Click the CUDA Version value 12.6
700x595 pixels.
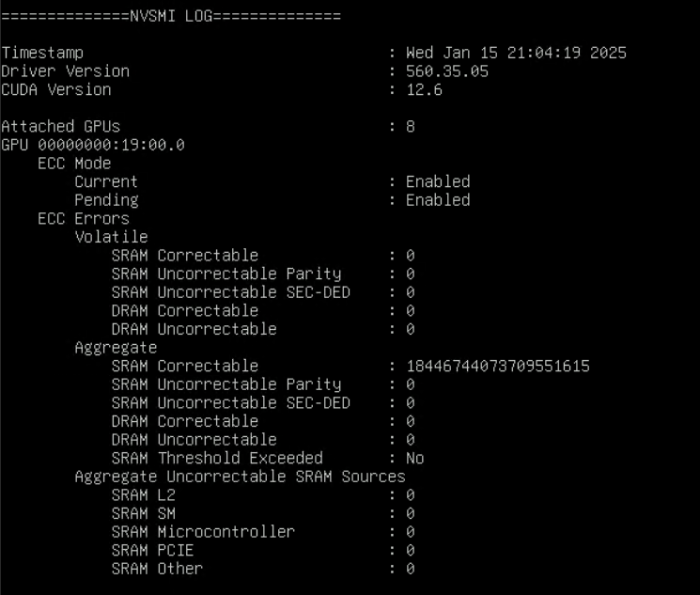coord(424,90)
